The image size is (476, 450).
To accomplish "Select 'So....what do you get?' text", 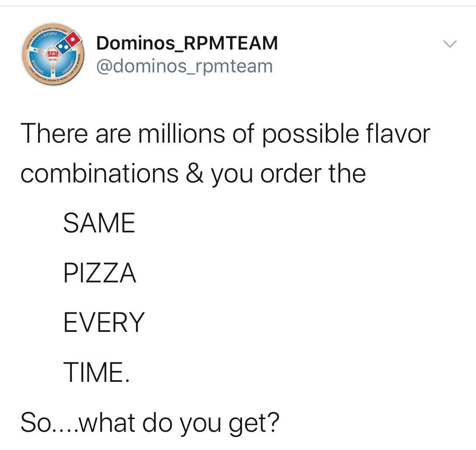I will (x=150, y=423).
